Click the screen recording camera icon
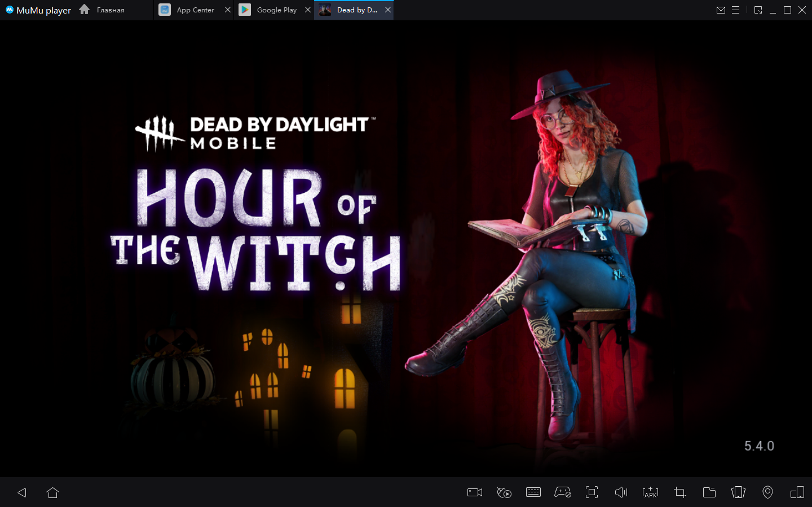The height and width of the screenshot is (507, 812). click(x=475, y=492)
